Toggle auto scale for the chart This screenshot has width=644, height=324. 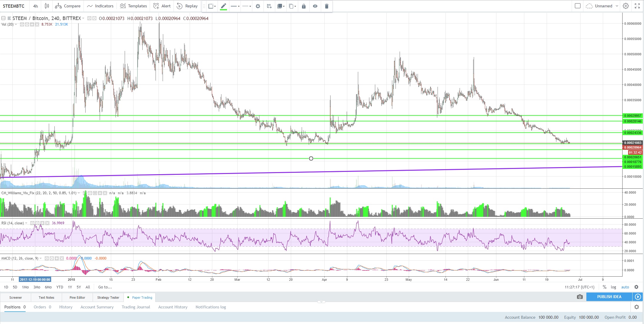625,287
